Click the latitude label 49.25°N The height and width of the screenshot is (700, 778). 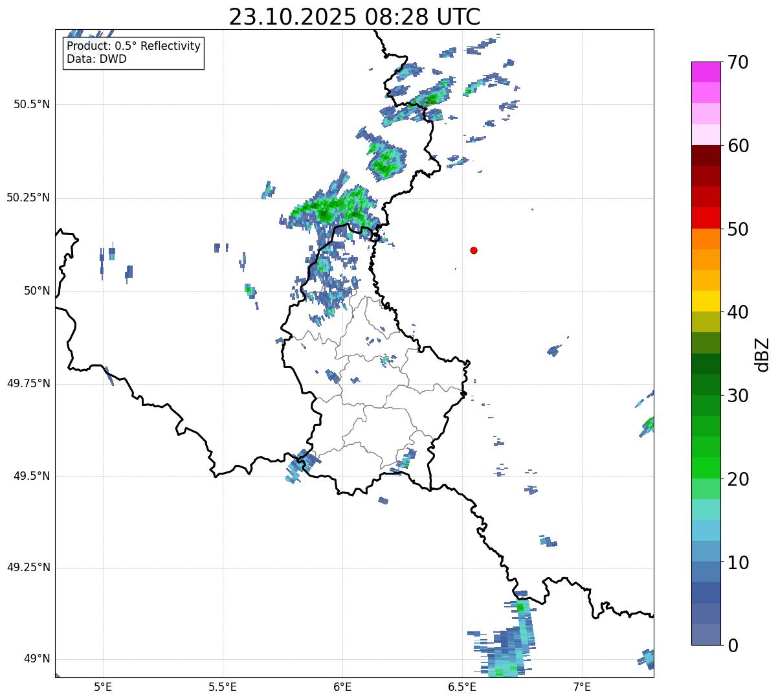28,568
